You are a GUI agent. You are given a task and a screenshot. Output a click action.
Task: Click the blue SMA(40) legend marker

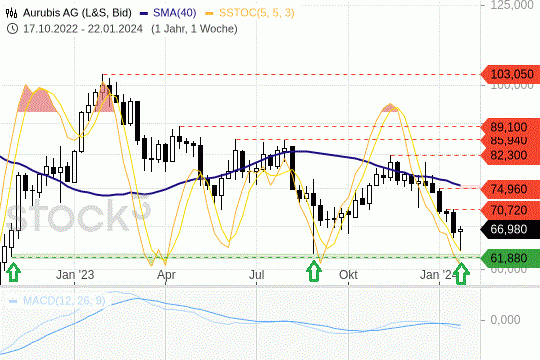[144, 14]
